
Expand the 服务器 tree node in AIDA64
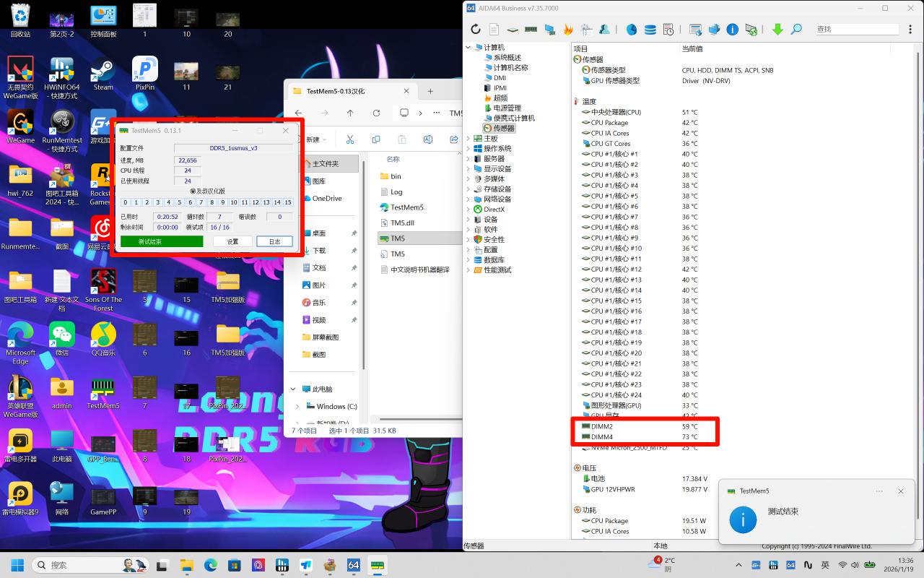pyautogui.click(x=467, y=159)
